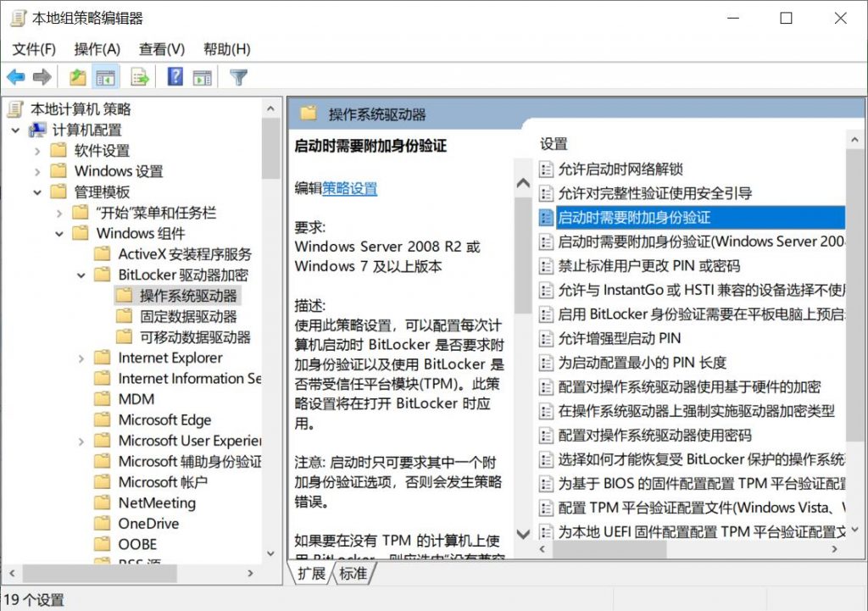Switch to the 标准 tab
Screen dimensions: 868x611
[353, 574]
